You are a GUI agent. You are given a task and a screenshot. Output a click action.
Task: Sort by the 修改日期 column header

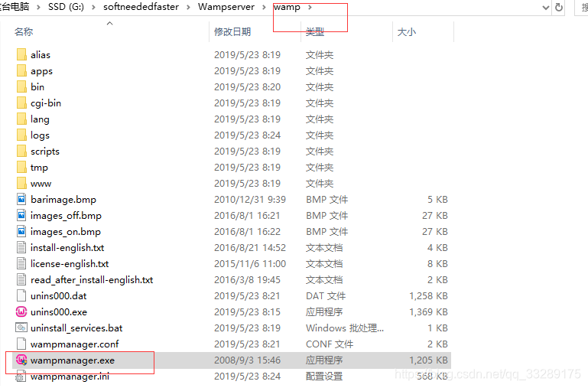(x=232, y=32)
